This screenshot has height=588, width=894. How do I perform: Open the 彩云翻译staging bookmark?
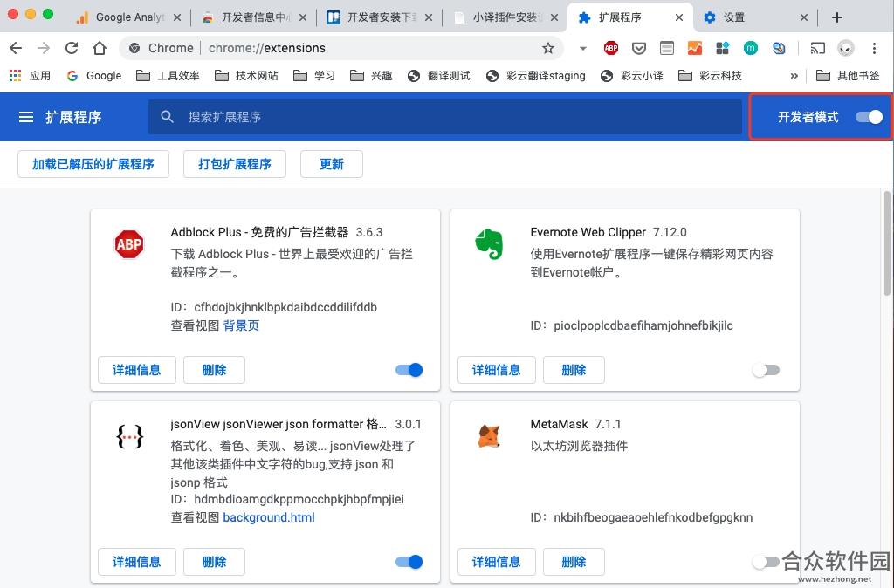pyautogui.click(x=536, y=75)
